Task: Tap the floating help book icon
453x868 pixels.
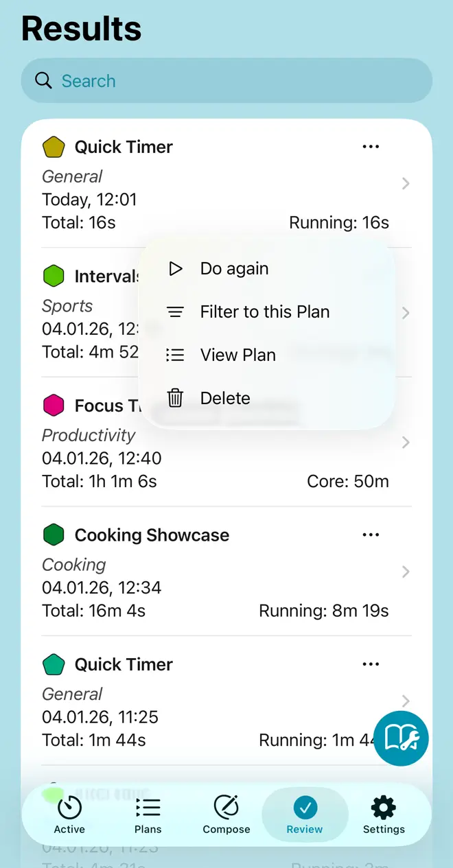Action: point(401,738)
